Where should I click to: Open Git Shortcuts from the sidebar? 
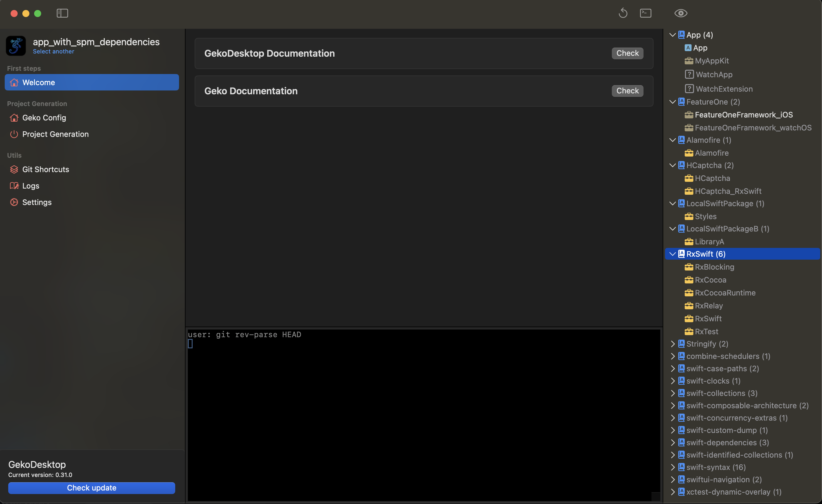coord(46,169)
